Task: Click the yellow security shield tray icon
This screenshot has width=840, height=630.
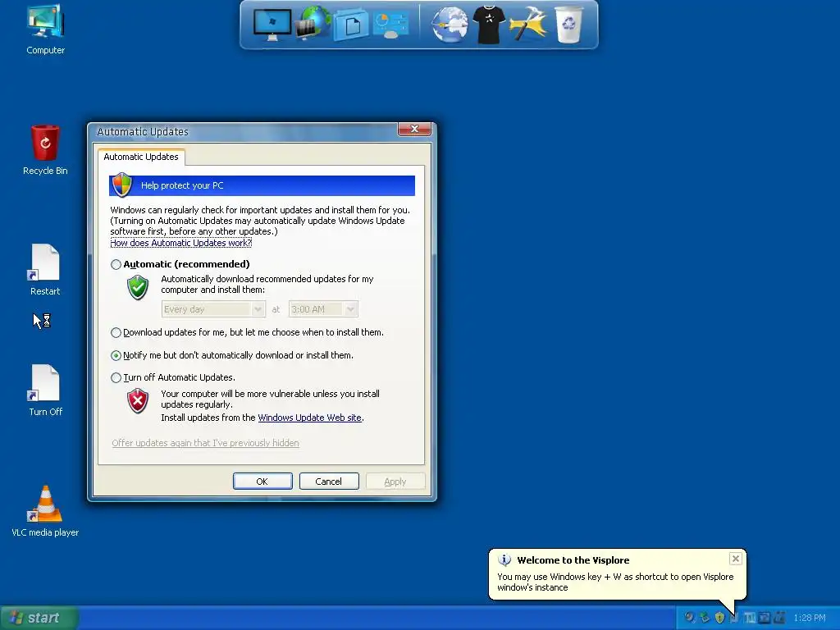Action: 719,618
